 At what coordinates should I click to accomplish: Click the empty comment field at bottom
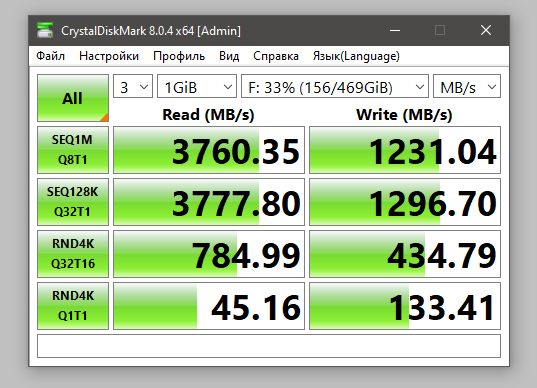coord(269,346)
